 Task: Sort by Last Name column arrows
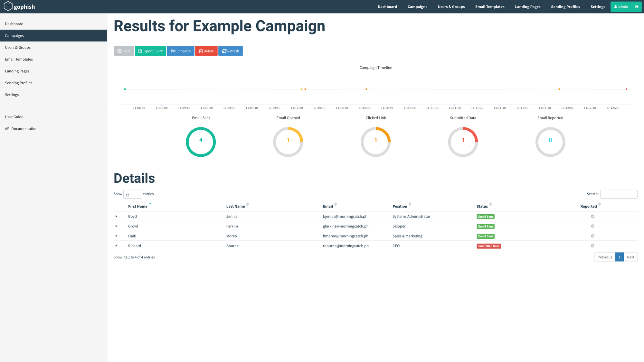(248, 205)
